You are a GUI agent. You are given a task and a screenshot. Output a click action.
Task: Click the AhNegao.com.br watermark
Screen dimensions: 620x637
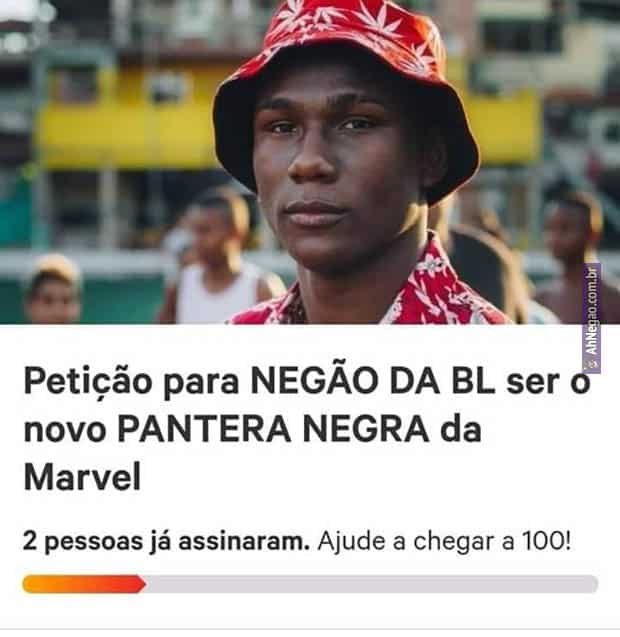click(592, 318)
